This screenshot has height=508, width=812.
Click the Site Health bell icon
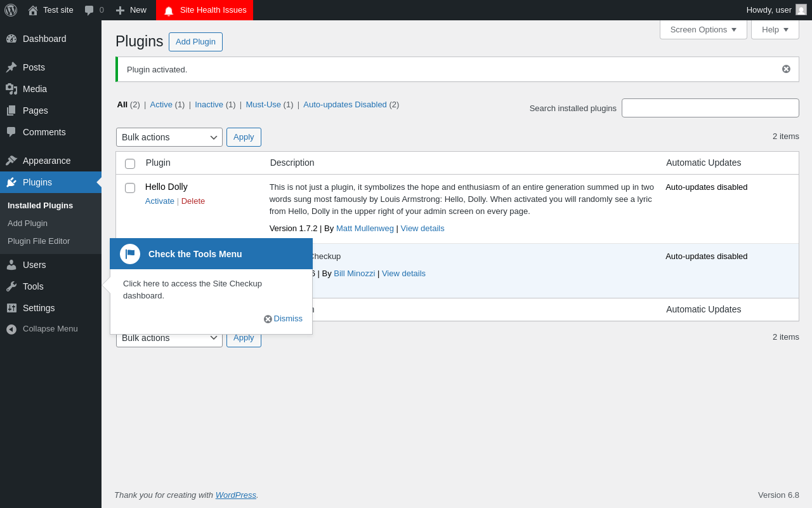click(x=169, y=11)
